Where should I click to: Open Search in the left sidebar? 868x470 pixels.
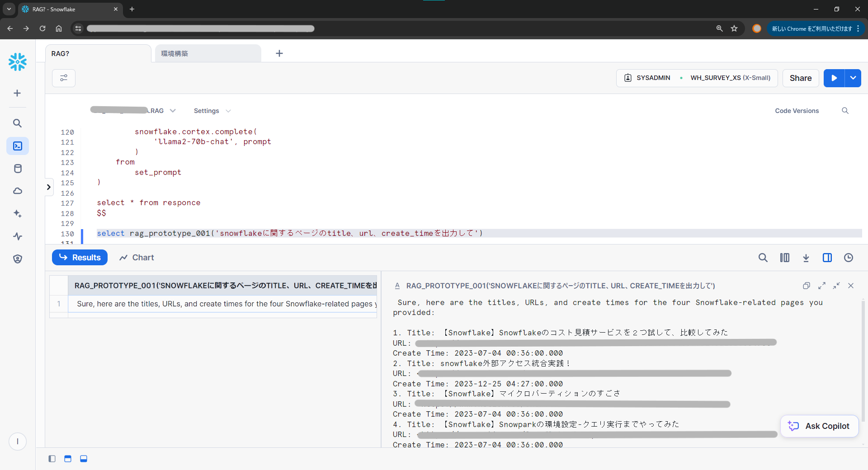point(17,123)
